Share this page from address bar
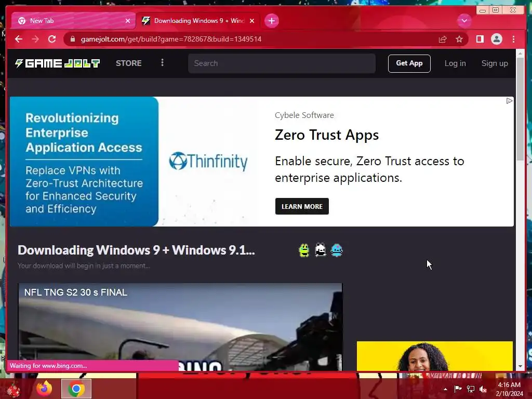The width and height of the screenshot is (532, 399). [443, 39]
